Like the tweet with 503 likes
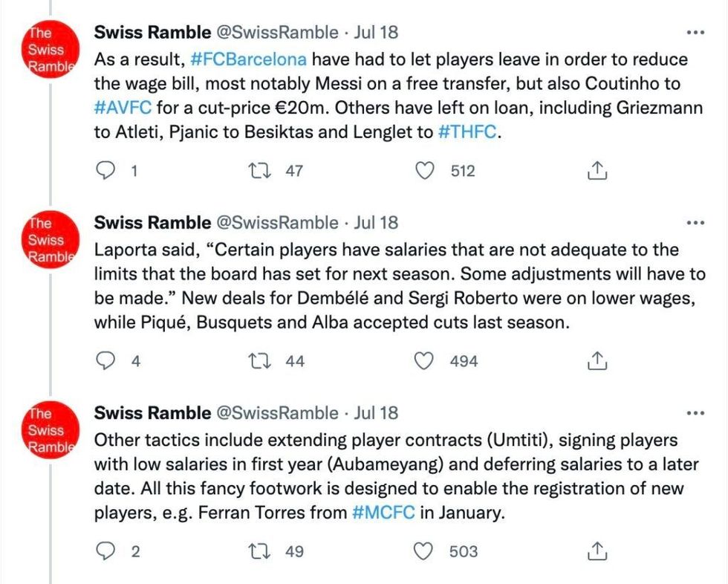The height and width of the screenshot is (584, 728). point(424,551)
